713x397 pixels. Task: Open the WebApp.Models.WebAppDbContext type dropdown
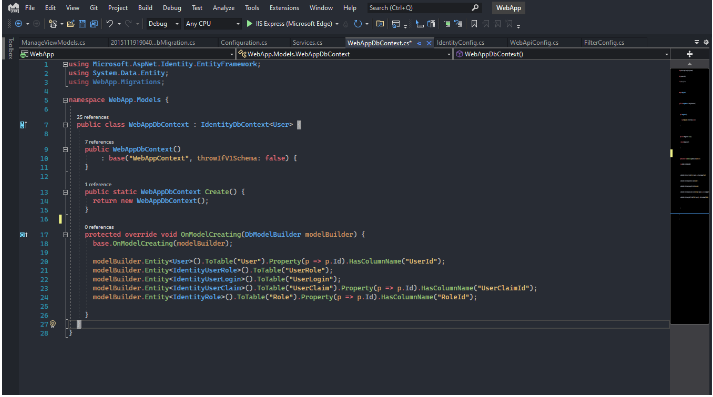point(344,54)
